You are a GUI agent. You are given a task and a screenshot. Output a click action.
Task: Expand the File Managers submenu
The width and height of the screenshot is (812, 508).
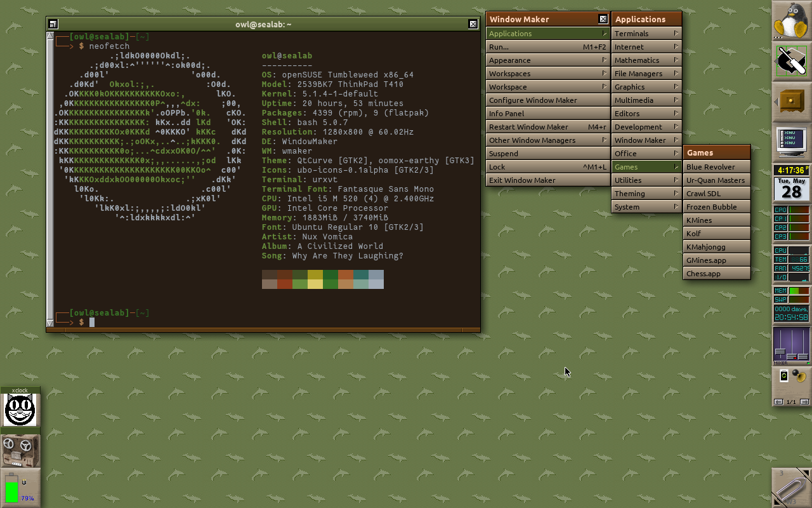(x=646, y=73)
